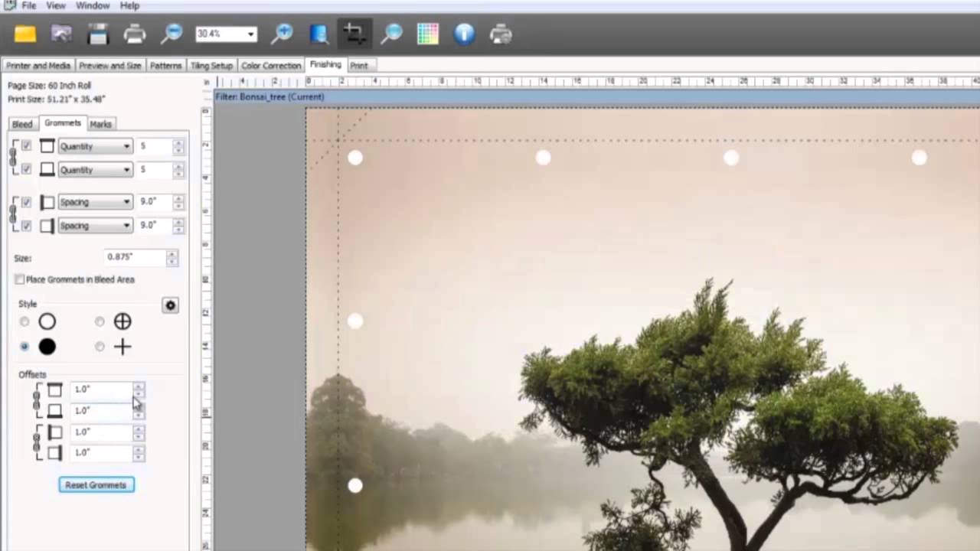Click the bottom edge icon in Offsets

[x=54, y=411]
